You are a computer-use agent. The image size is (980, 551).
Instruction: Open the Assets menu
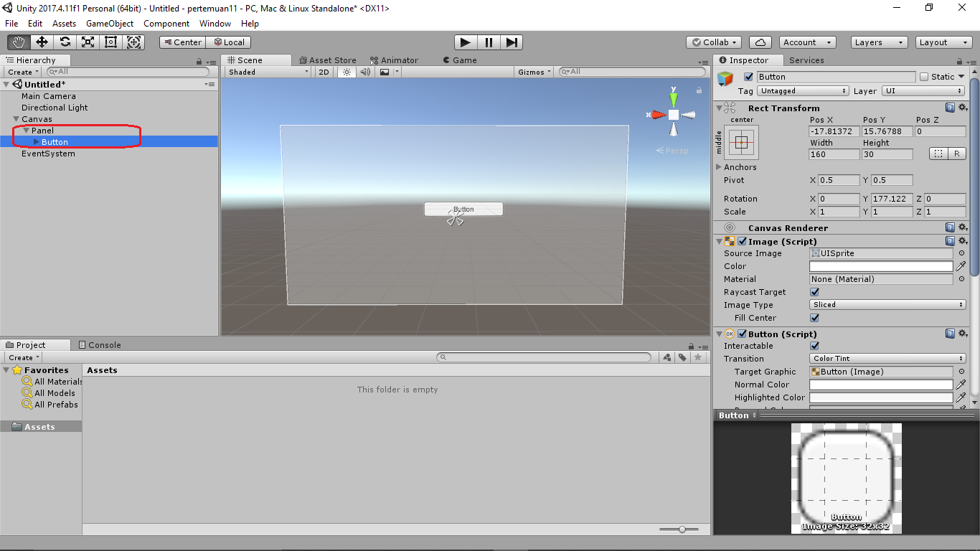coord(64,24)
